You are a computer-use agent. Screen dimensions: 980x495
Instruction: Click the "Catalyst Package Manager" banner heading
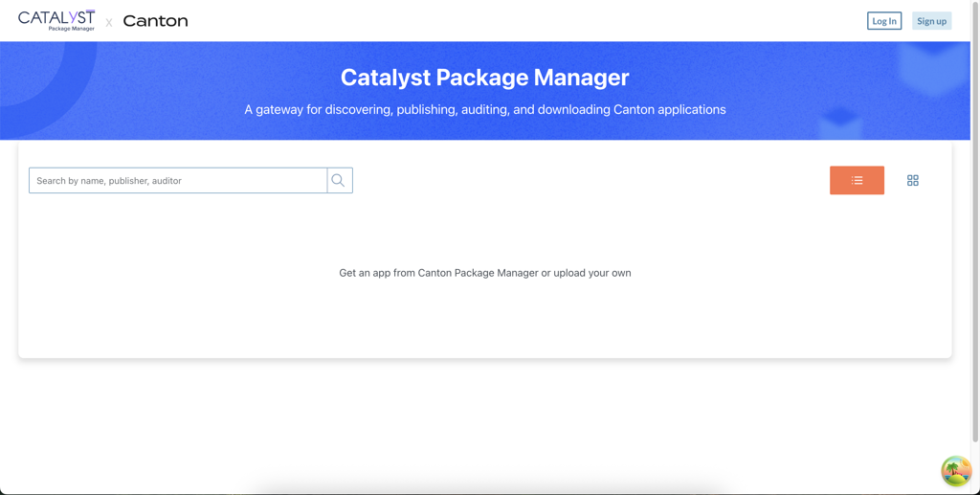(x=484, y=78)
